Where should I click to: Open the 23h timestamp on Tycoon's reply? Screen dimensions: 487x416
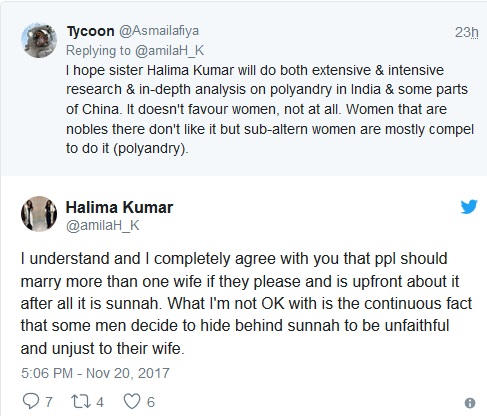pyautogui.click(x=467, y=32)
